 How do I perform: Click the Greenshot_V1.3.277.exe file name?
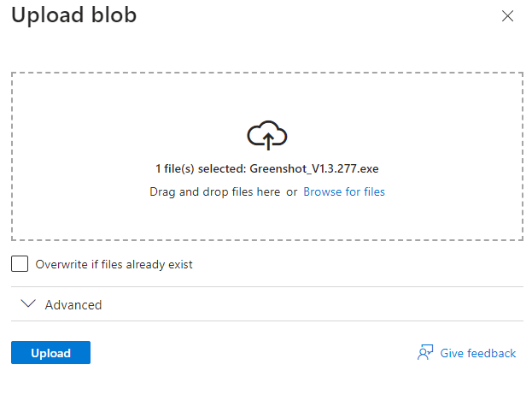(x=313, y=170)
